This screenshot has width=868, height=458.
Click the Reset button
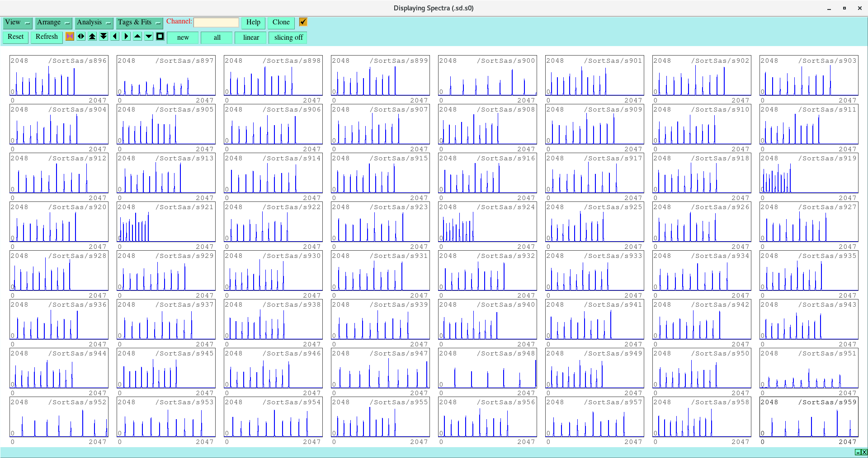[15, 37]
